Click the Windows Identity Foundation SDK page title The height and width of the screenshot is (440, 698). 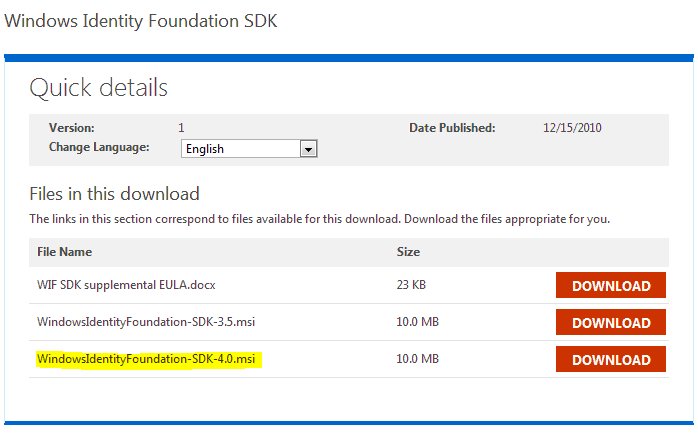pos(141,21)
